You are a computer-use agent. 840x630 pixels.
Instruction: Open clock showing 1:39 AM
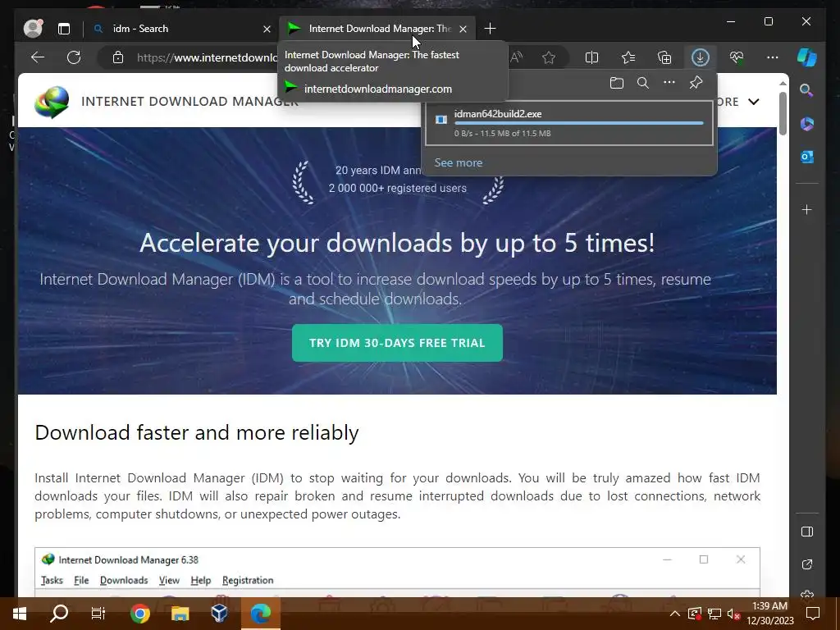769,614
